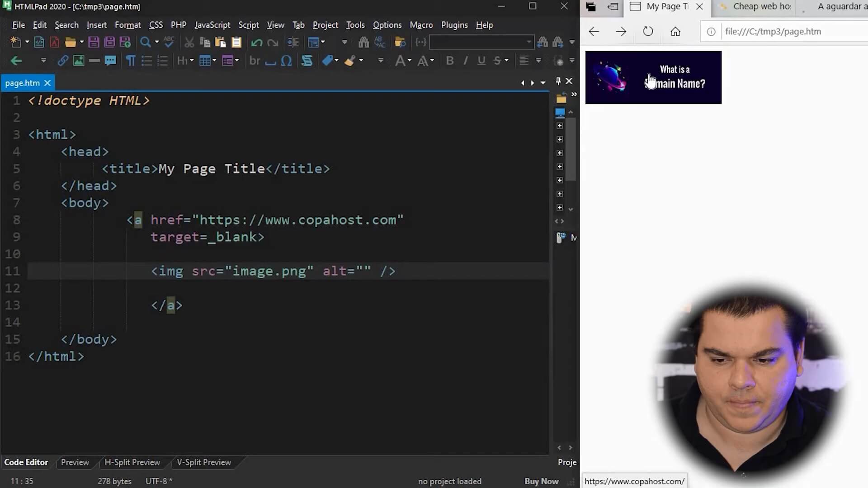Open the JavaScript menu
This screenshot has height=488, width=868.
212,25
